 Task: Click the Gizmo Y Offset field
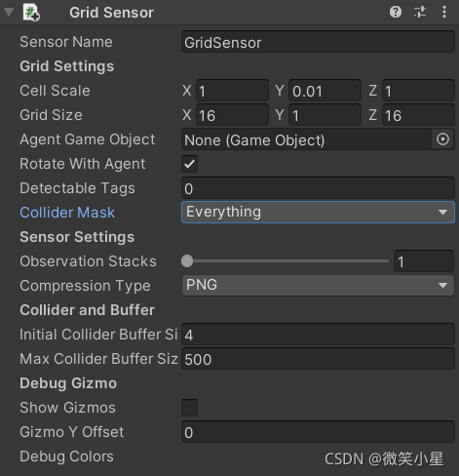pos(318,432)
